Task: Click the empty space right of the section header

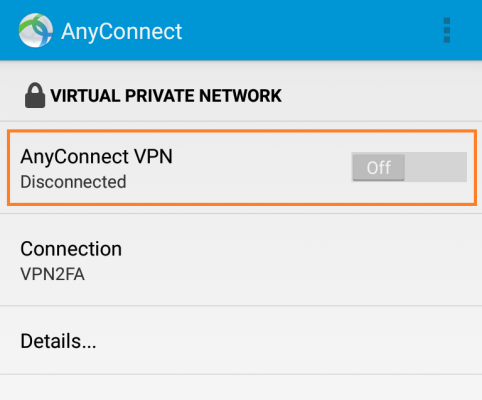Action: (380, 96)
